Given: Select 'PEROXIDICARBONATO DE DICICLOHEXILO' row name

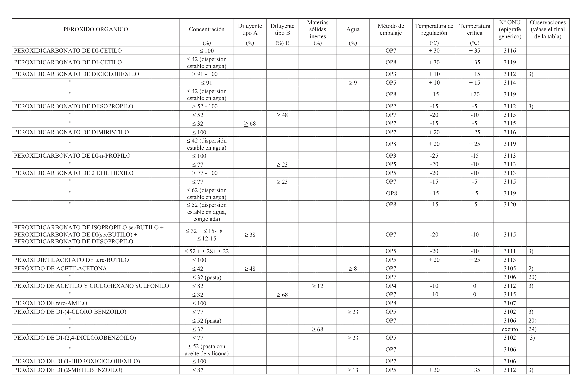Looking at the screenshot, I should (x=77, y=74).
